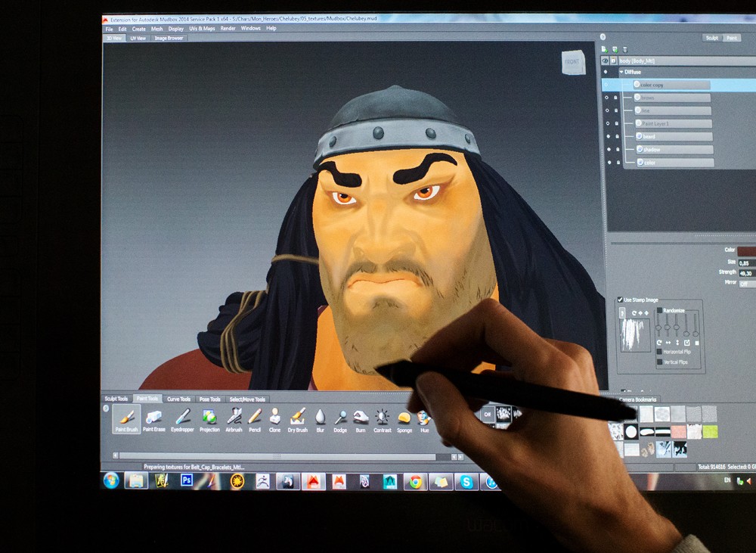Select the beard paint layer
The width and height of the screenshot is (756, 553).
pyautogui.click(x=674, y=137)
